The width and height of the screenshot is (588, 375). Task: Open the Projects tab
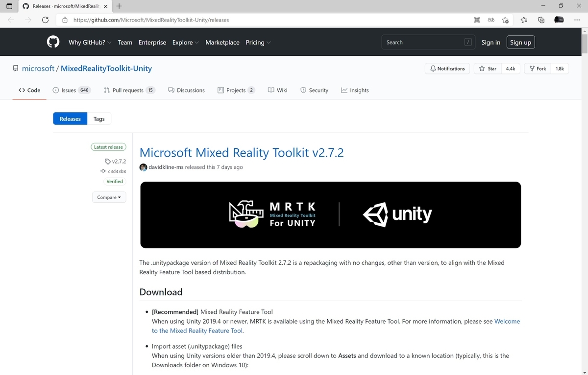tap(236, 90)
